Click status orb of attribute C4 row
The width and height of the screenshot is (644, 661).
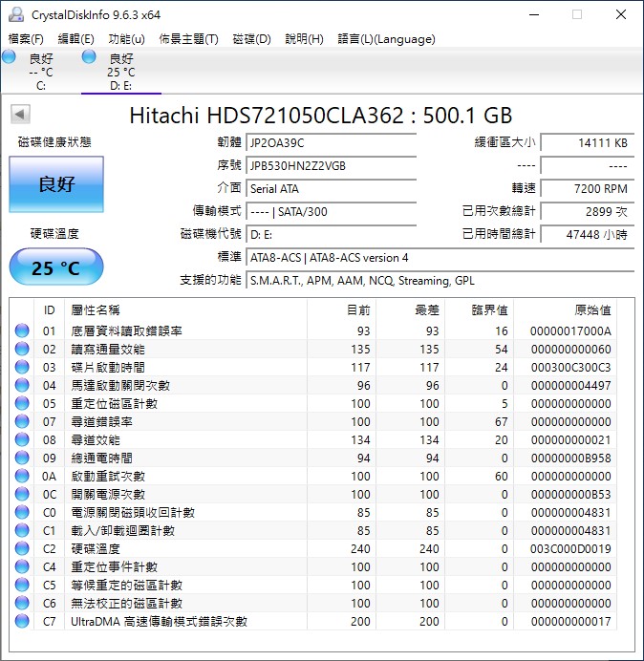(22, 566)
